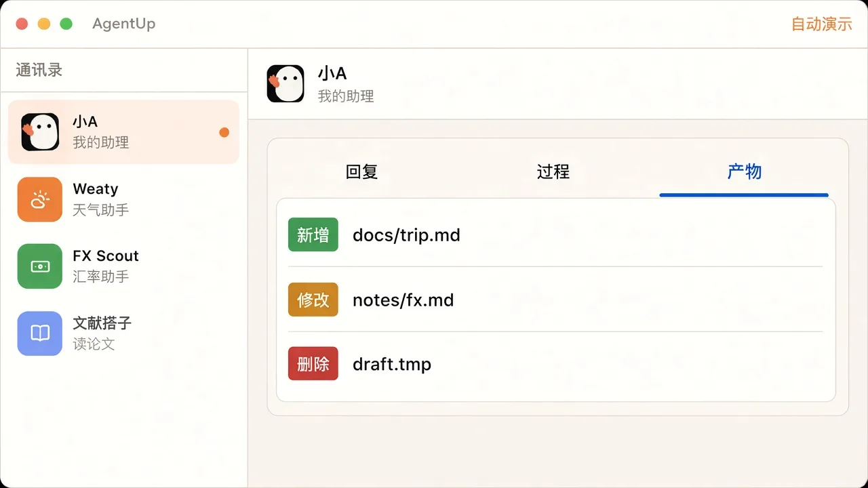Click the yellow minimize window button
This screenshot has width=868, height=488.
(44, 24)
